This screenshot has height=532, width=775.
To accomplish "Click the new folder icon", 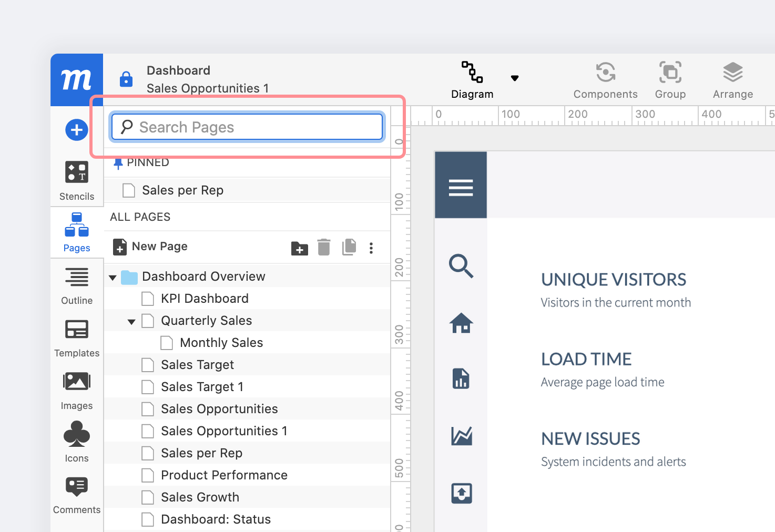I will (x=300, y=248).
